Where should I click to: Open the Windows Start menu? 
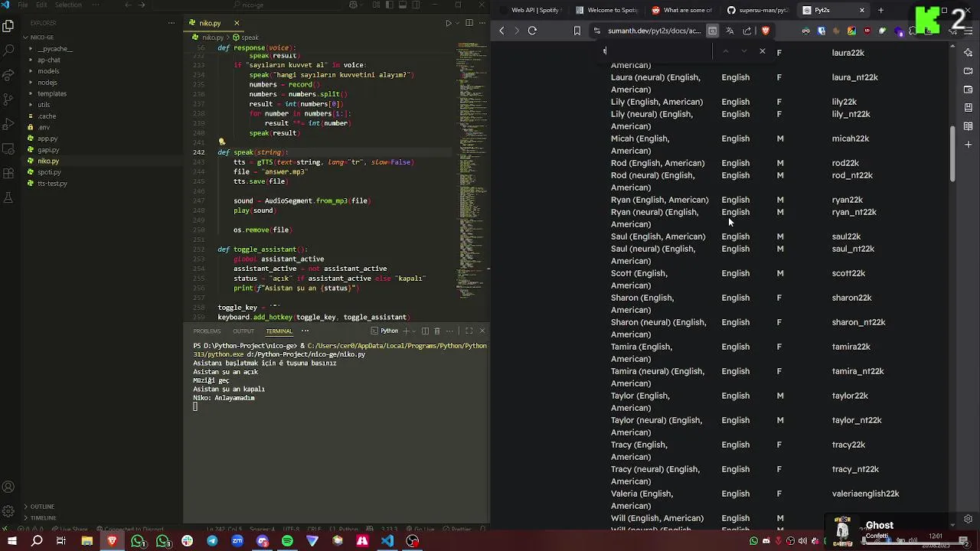pyautogui.click(x=11, y=541)
